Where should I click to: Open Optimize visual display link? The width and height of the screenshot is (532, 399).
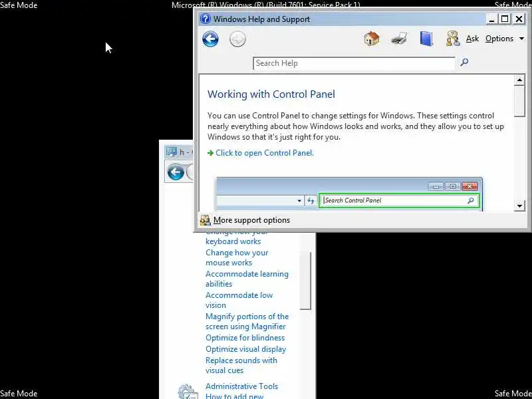point(245,349)
